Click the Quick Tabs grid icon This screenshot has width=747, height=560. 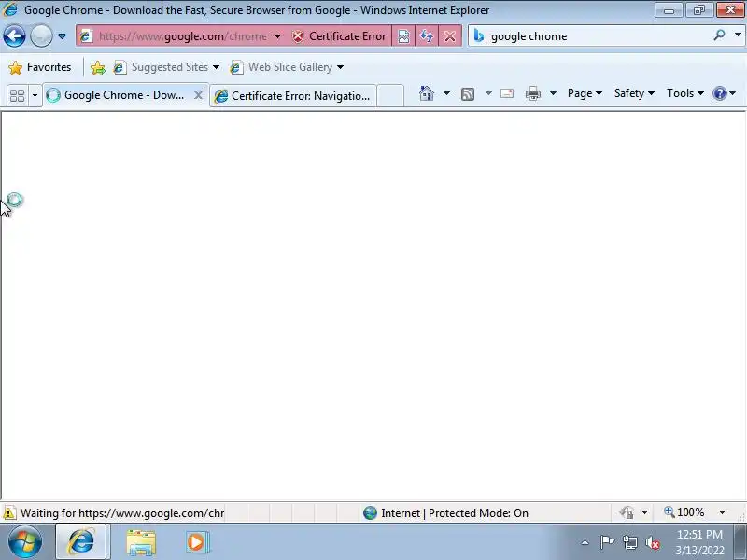[x=17, y=95]
